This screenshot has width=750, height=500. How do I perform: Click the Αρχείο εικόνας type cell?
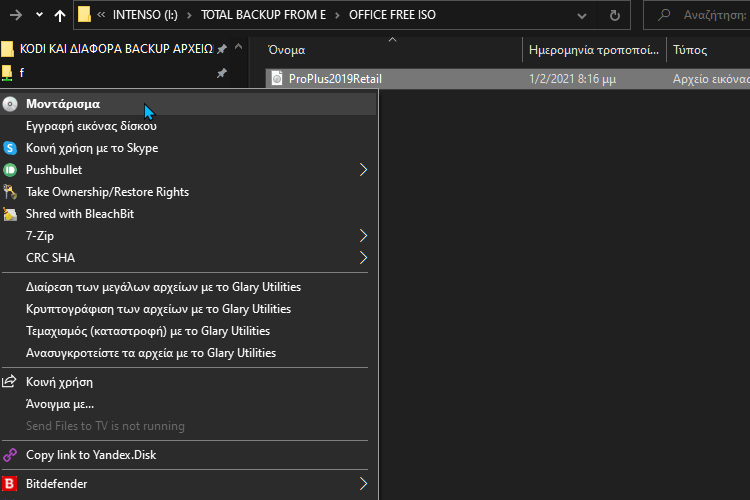(x=711, y=79)
